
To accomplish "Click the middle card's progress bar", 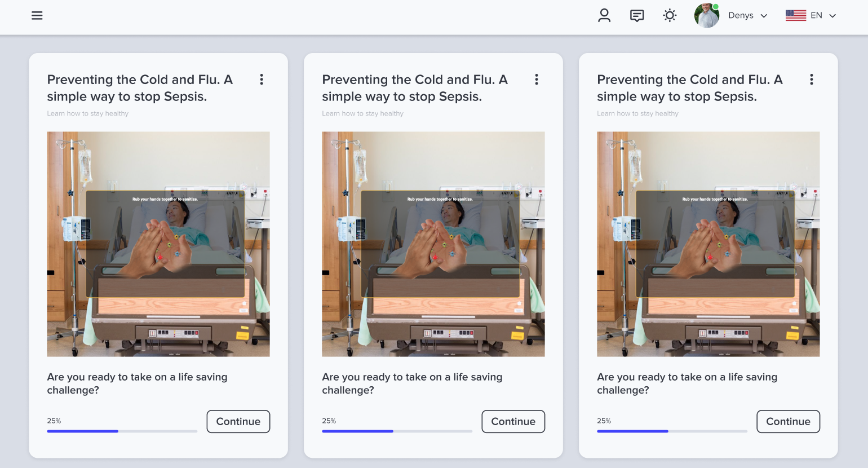I will point(397,431).
